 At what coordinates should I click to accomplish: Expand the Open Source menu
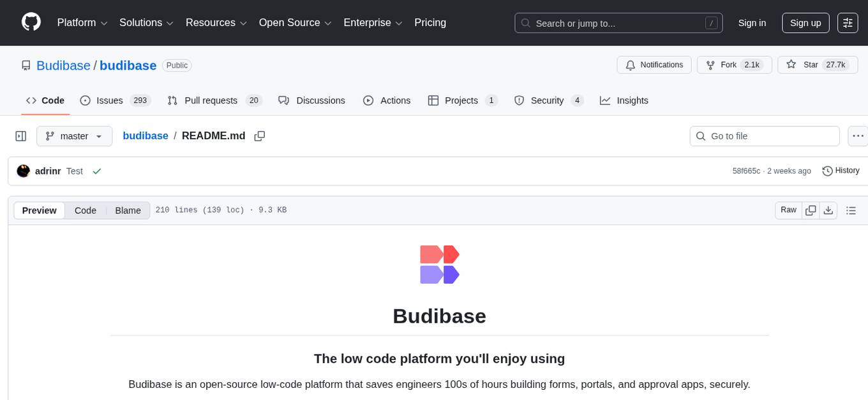(294, 22)
